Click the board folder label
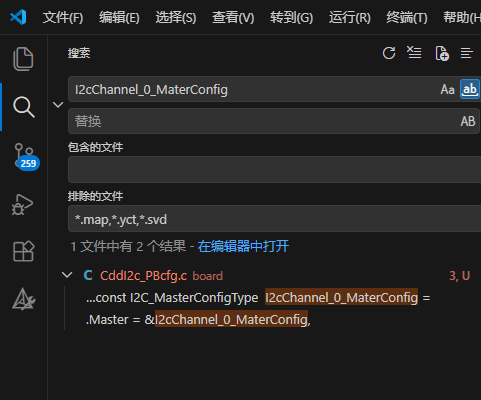481x400 pixels. click(207, 276)
